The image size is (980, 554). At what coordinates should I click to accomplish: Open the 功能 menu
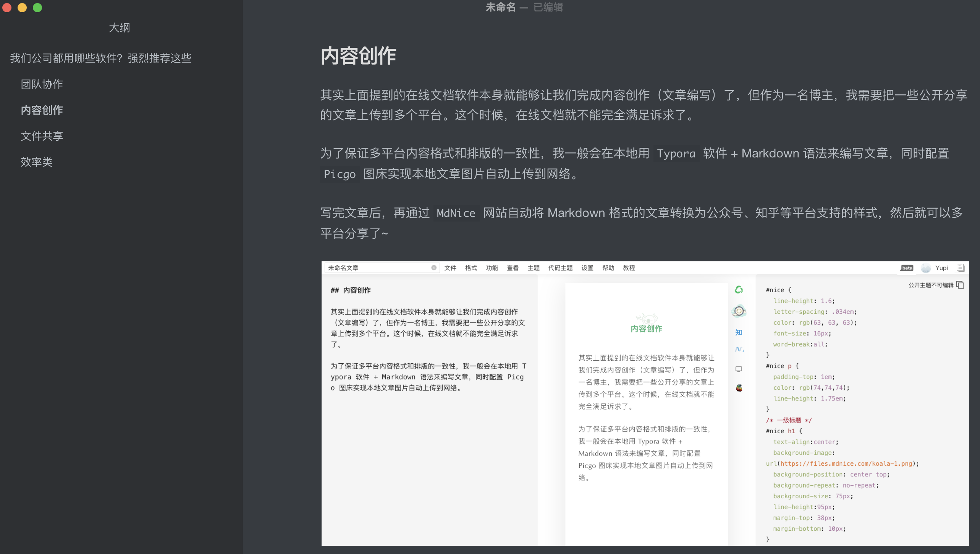point(492,268)
